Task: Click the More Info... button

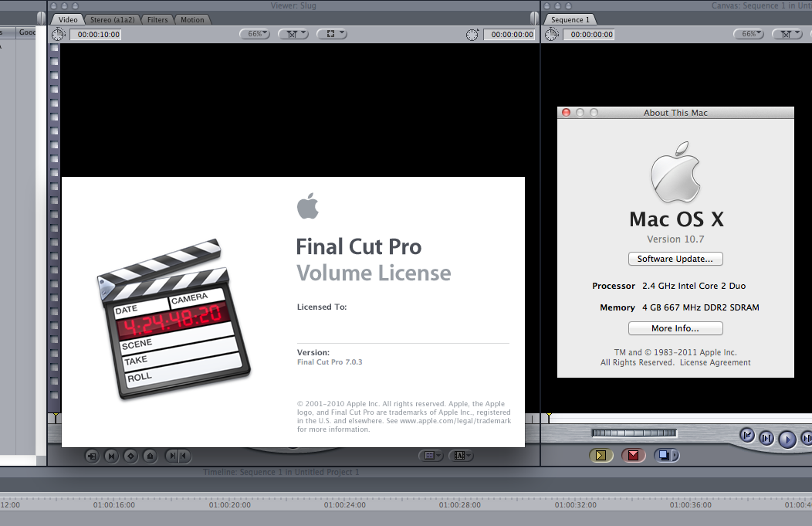Action: [675, 328]
